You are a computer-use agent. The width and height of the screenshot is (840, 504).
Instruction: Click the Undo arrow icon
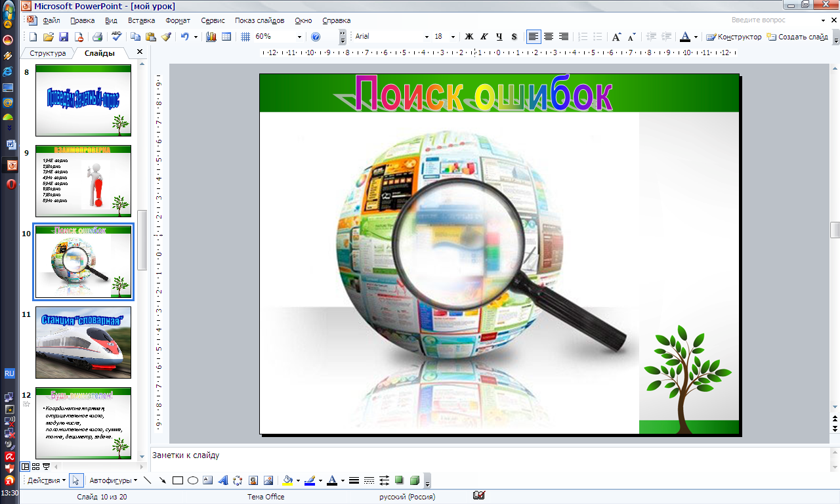[185, 37]
